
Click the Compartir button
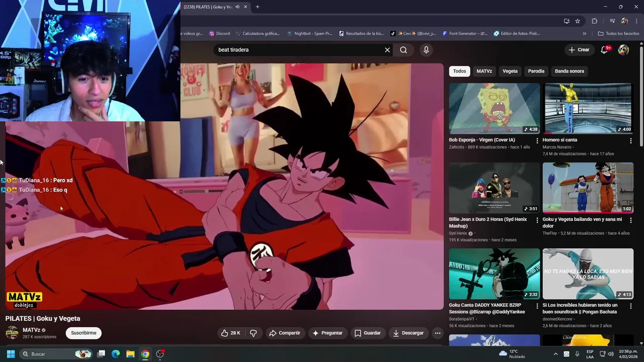[x=285, y=333]
